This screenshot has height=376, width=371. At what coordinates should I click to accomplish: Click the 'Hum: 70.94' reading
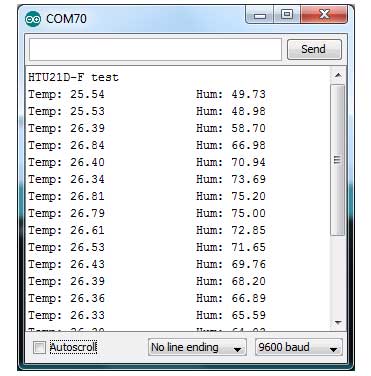coord(231,162)
